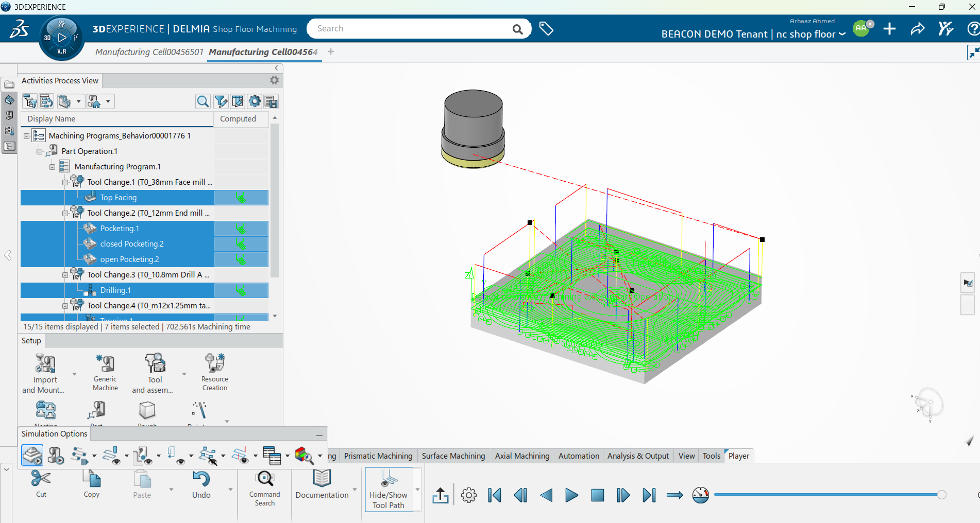Image resolution: width=980 pixels, height=523 pixels.
Task: Toggle hidden operation tree eye icon
Action: 208,456
